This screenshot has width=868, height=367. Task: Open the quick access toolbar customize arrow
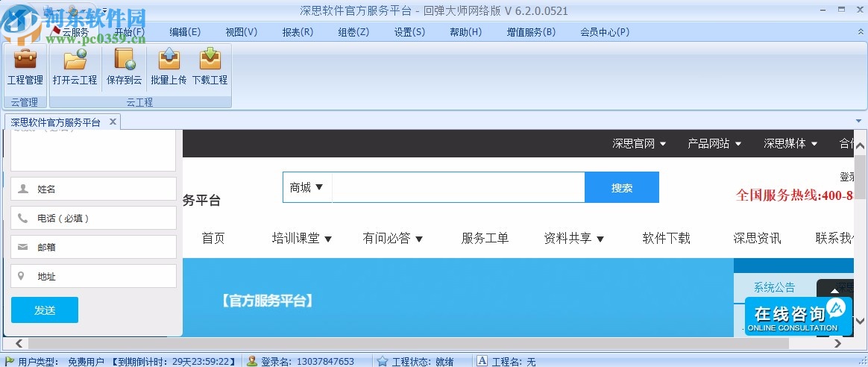tap(104, 10)
